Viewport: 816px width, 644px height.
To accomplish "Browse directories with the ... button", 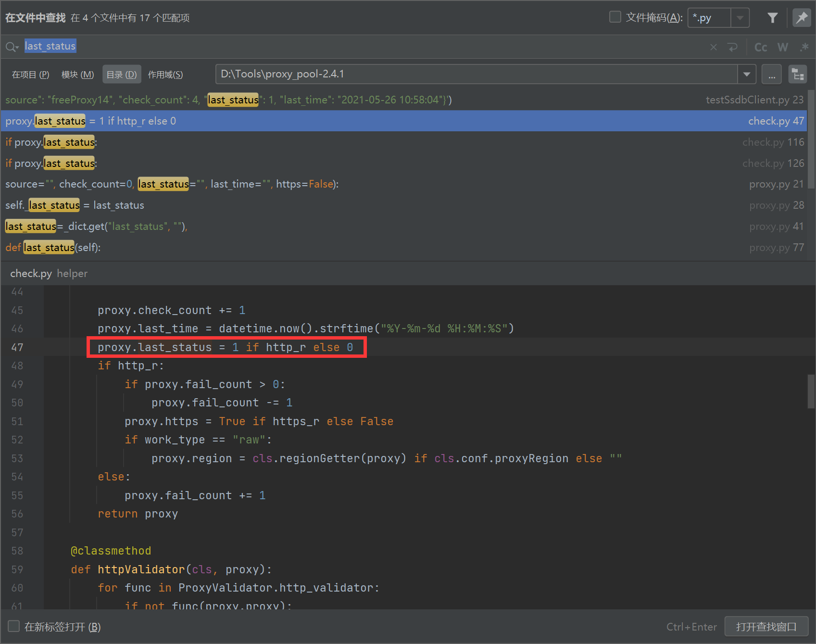I will [771, 74].
